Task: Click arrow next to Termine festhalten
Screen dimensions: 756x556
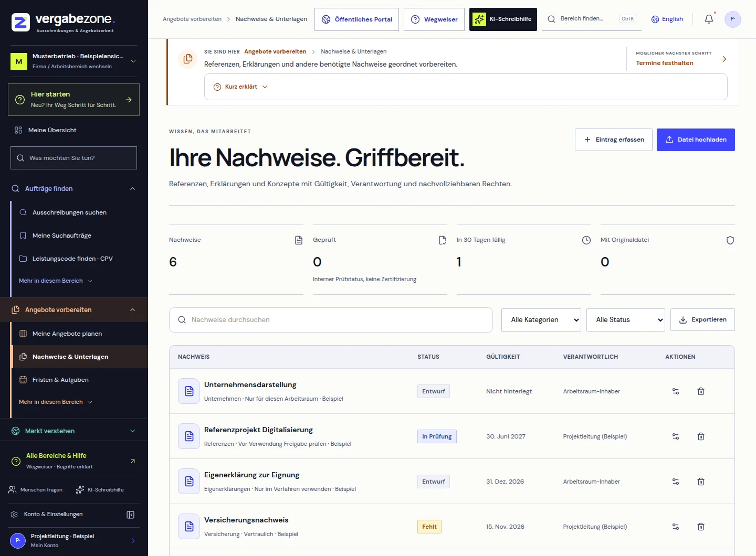Action: tap(723, 59)
